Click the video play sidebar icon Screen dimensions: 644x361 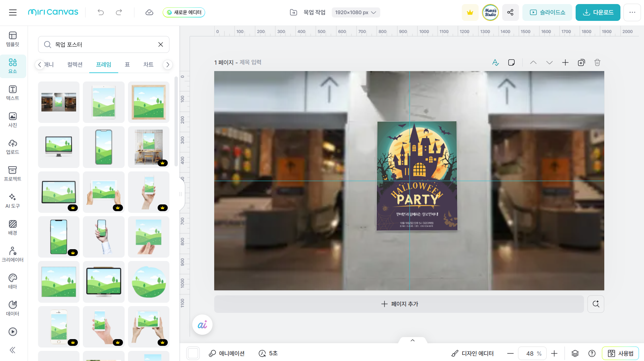click(x=13, y=332)
